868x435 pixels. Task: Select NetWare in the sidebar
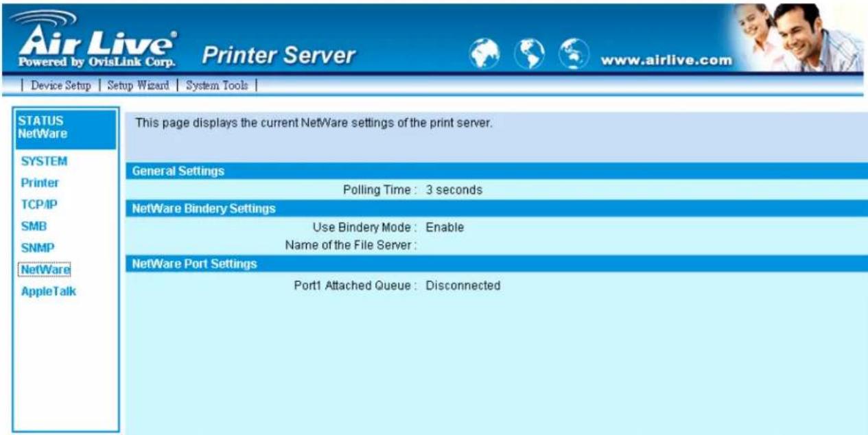[46, 269]
